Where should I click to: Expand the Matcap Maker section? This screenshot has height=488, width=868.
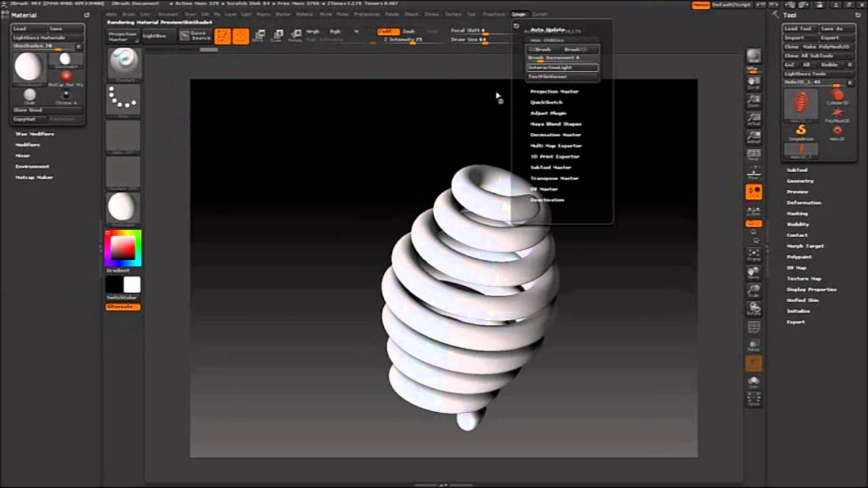coord(35,178)
